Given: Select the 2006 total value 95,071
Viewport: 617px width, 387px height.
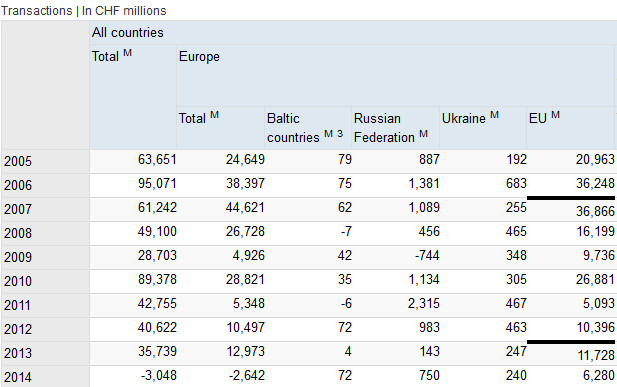Looking at the screenshot, I should 157,183.
